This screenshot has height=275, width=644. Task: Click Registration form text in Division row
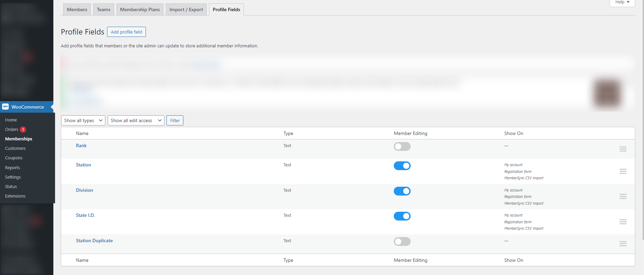click(x=518, y=197)
